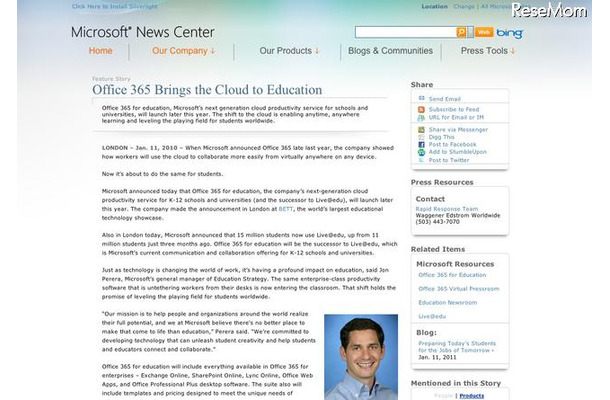610x400 pixels.
Task: Click the Waggener Edstrom Worldwide text
Action: point(458,215)
